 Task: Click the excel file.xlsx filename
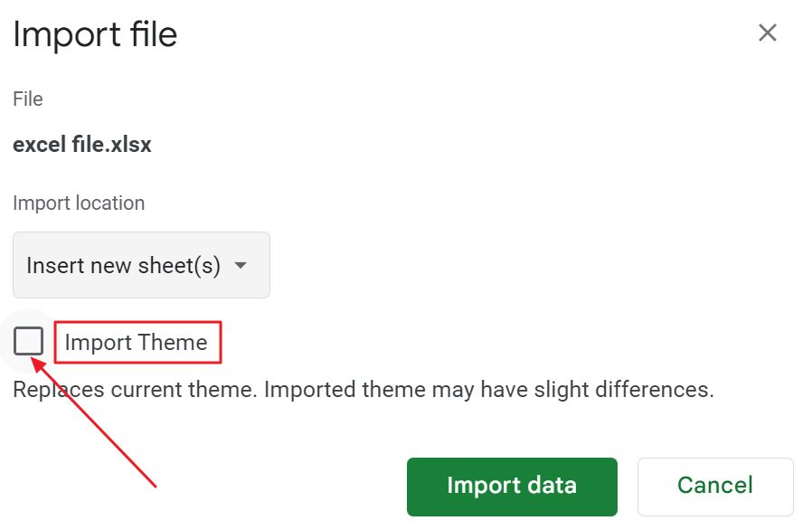click(82, 144)
